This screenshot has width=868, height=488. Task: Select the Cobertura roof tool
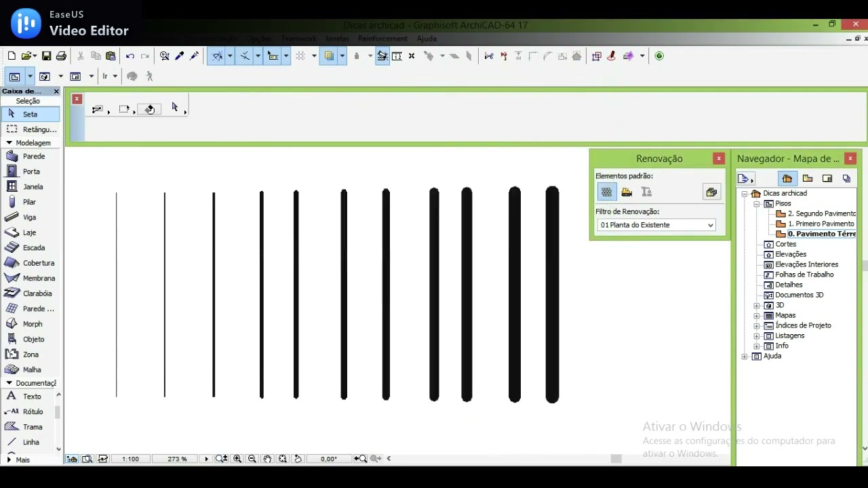(x=30, y=263)
